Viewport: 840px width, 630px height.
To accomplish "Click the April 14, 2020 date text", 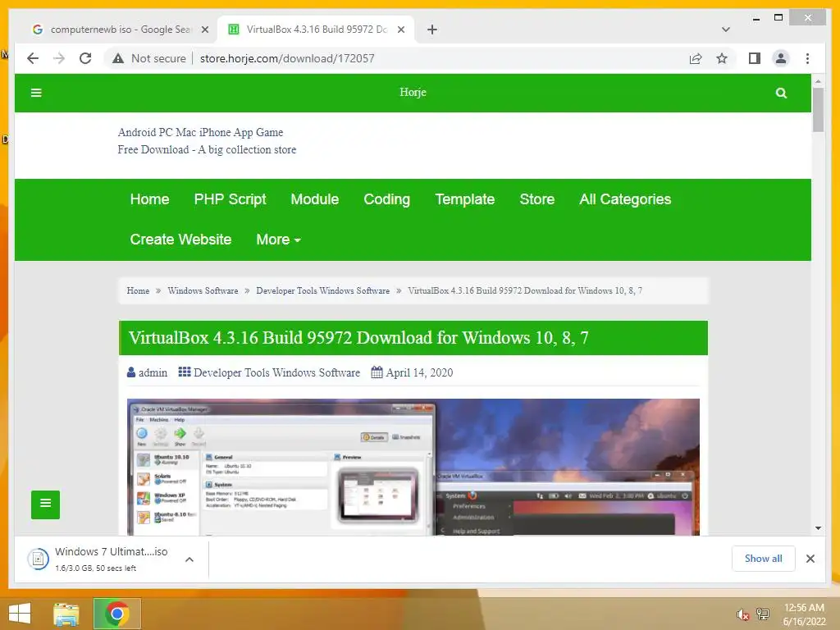I will click(x=419, y=372).
